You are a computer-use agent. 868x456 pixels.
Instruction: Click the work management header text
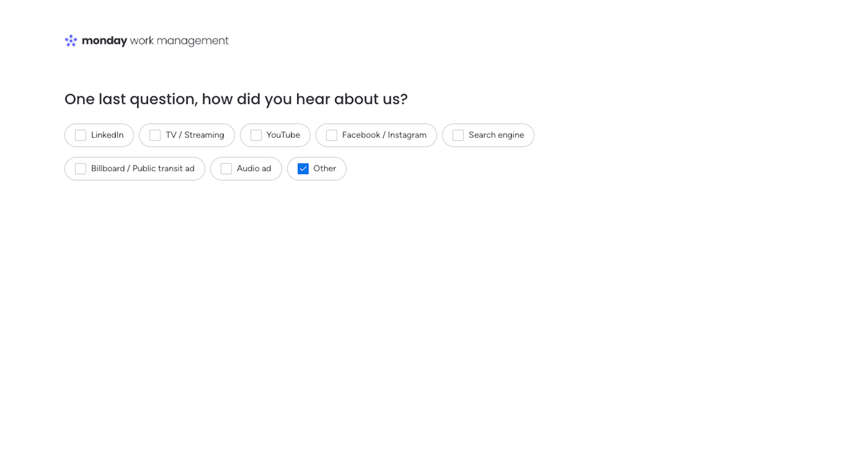(179, 41)
